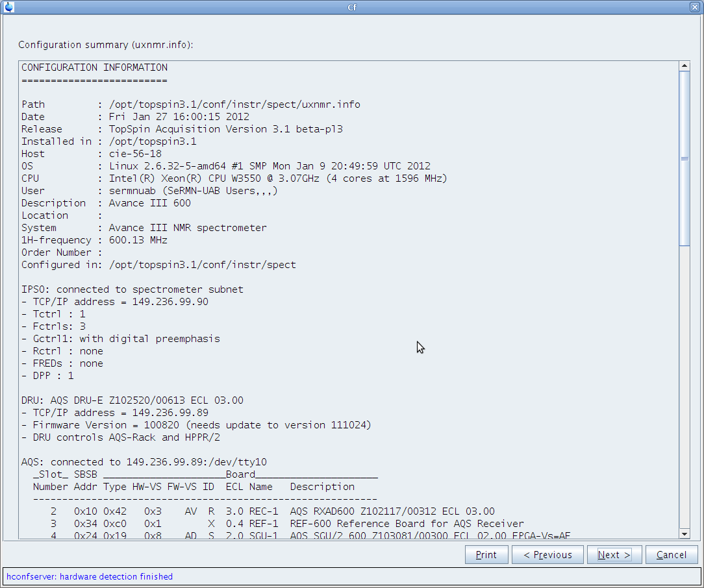Screen dimensions: 704x588
Task: Close the Cf dialog window
Action: (x=695, y=7)
